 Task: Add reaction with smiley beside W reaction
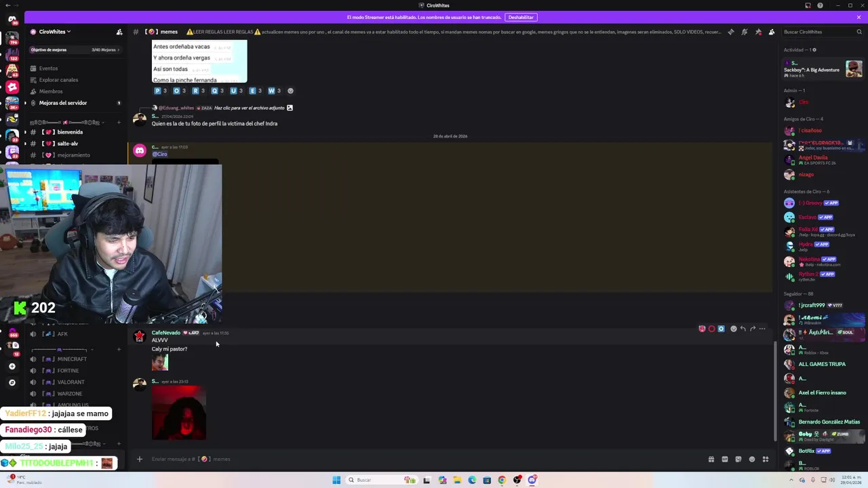point(290,91)
